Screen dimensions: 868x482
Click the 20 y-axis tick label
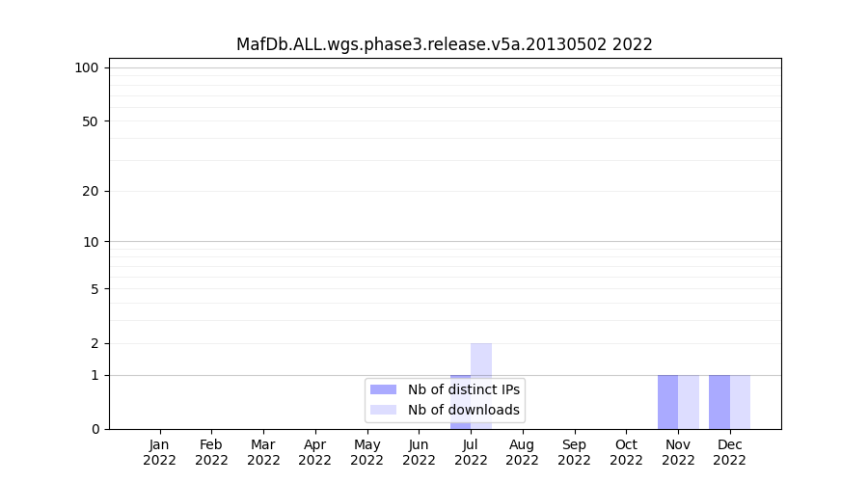91,191
